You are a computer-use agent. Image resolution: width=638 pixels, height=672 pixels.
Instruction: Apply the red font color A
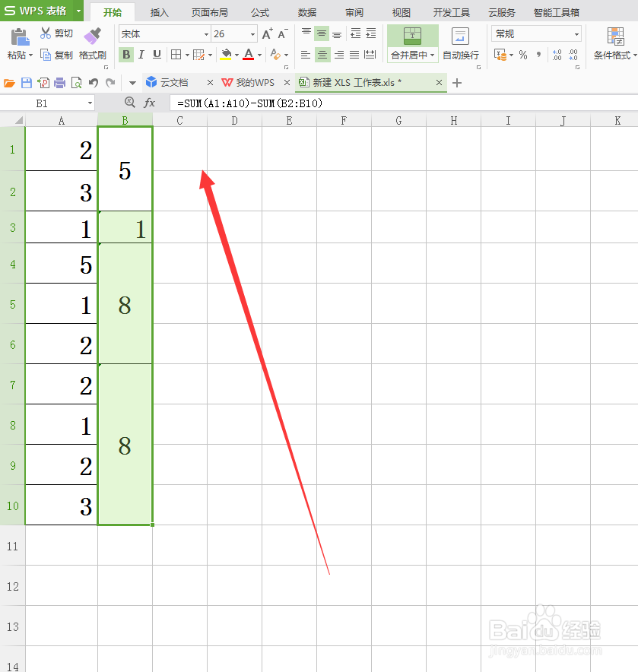pyautogui.click(x=248, y=55)
